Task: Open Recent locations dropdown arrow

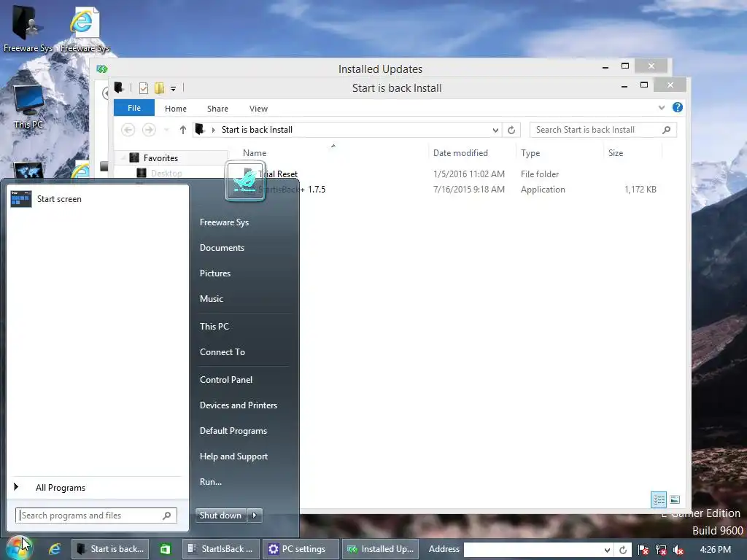Action: coord(166,130)
